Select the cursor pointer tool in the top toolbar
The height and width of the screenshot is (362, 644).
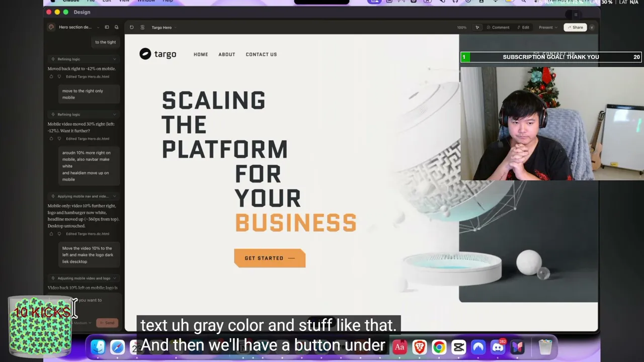477,27
